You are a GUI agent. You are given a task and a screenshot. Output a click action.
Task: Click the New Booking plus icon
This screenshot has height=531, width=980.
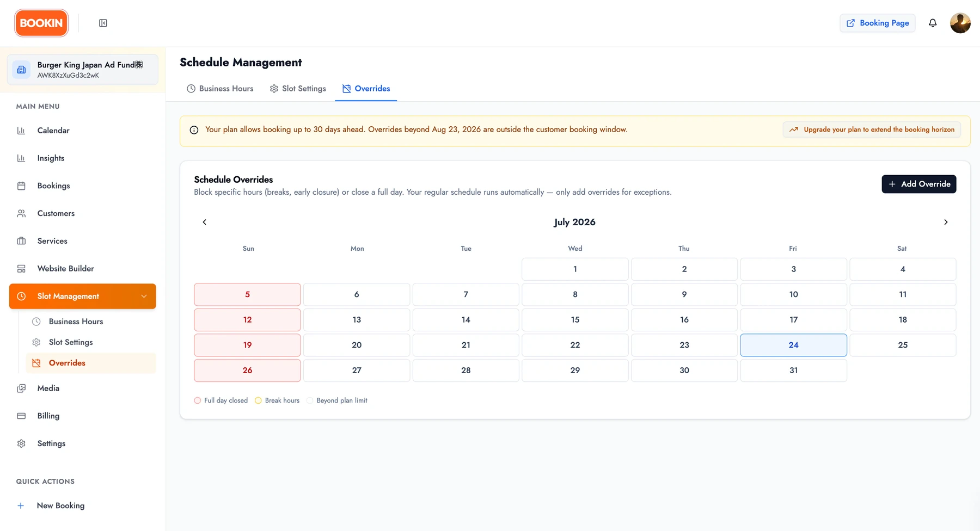tap(21, 505)
